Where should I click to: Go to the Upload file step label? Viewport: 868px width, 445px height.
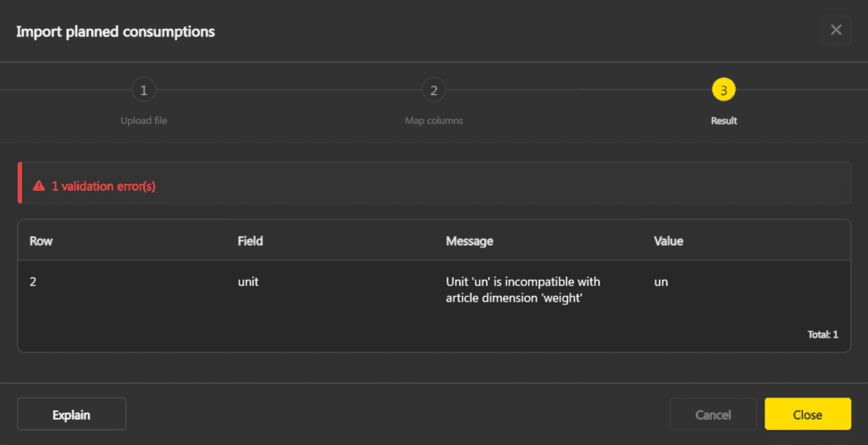[144, 120]
